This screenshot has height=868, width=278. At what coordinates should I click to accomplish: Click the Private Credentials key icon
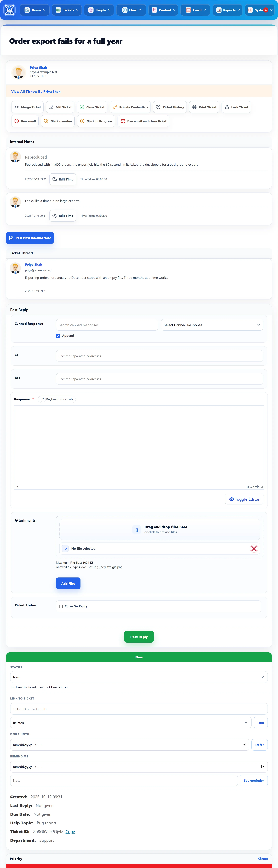coord(115,107)
